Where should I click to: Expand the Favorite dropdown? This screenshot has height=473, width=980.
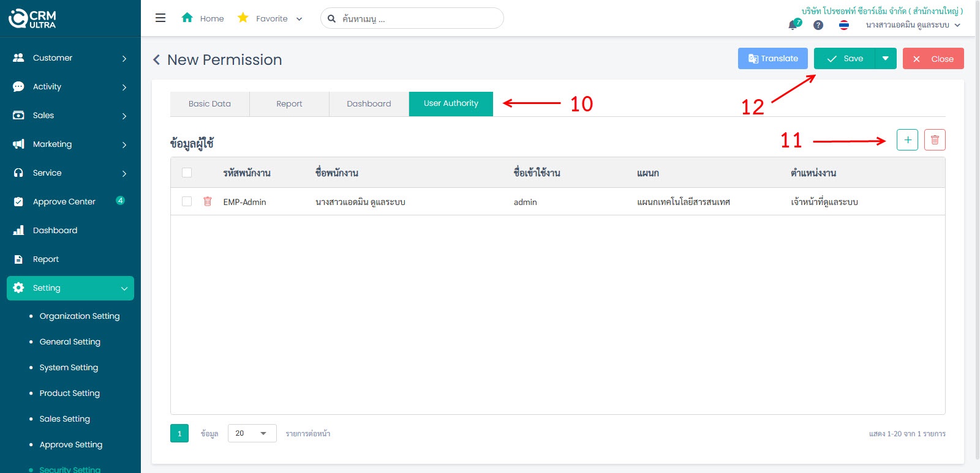coord(299,19)
